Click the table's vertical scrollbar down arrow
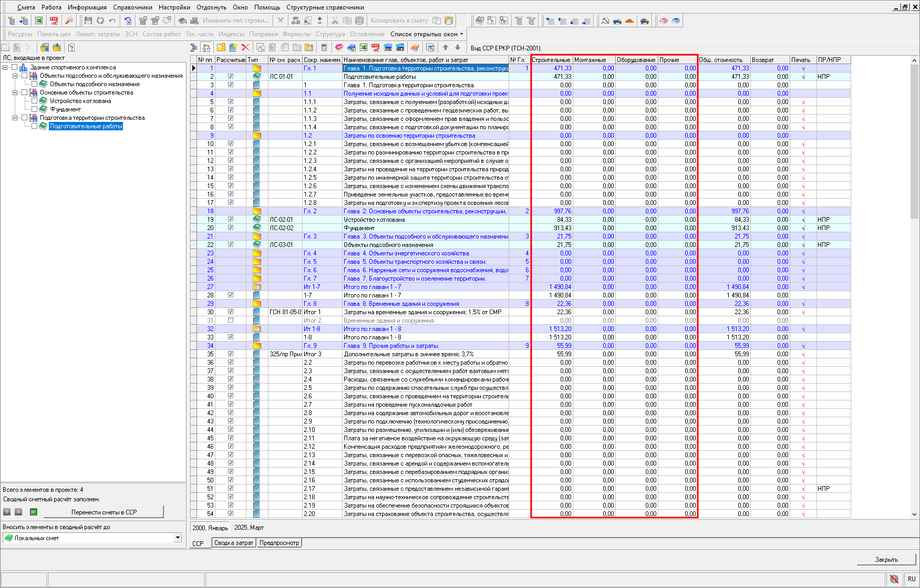 tap(914, 514)
